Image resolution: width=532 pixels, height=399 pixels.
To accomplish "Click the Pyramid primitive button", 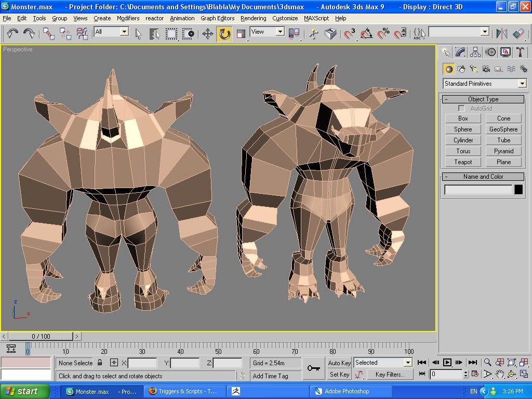I will click(x=503, y=151).
